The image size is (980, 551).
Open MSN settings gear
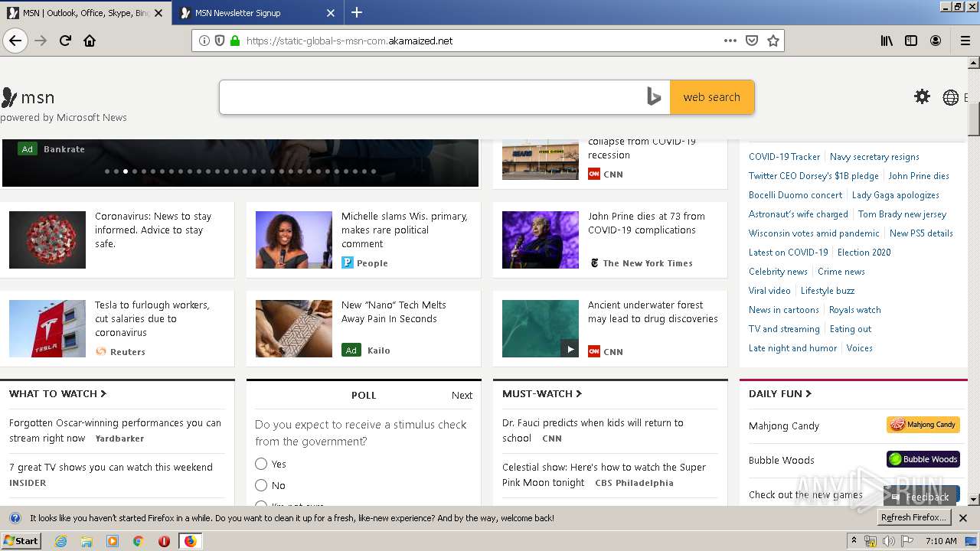922,96
